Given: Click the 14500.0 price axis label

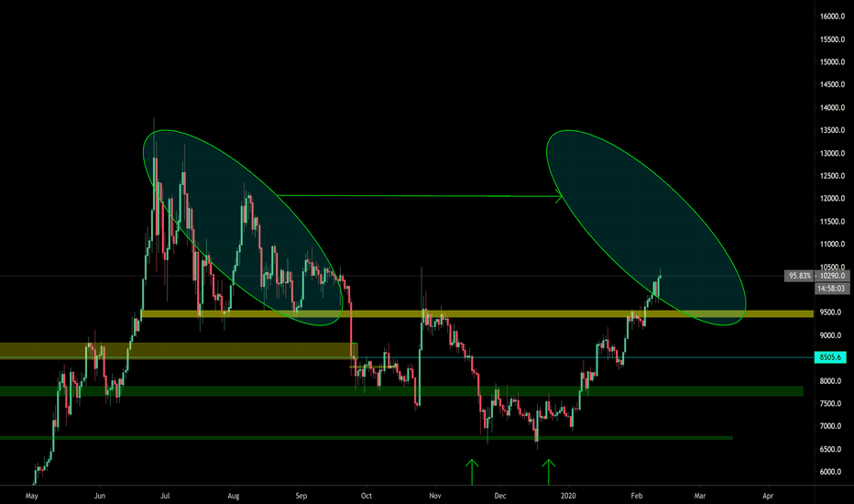Looking at the screenshot, I should pos(832,84).
